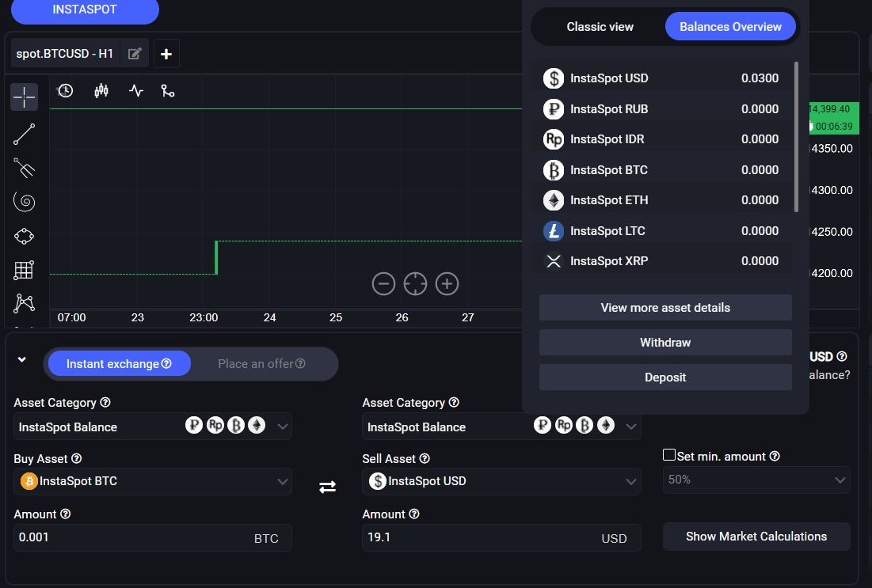Open the 50% min amount dropdown
The image size is (872, 588).
point(756,480)
